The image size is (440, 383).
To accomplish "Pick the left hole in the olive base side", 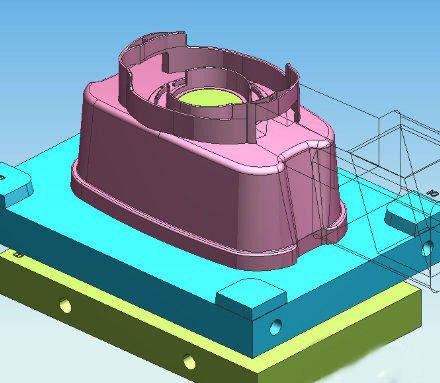I will 65,305.
